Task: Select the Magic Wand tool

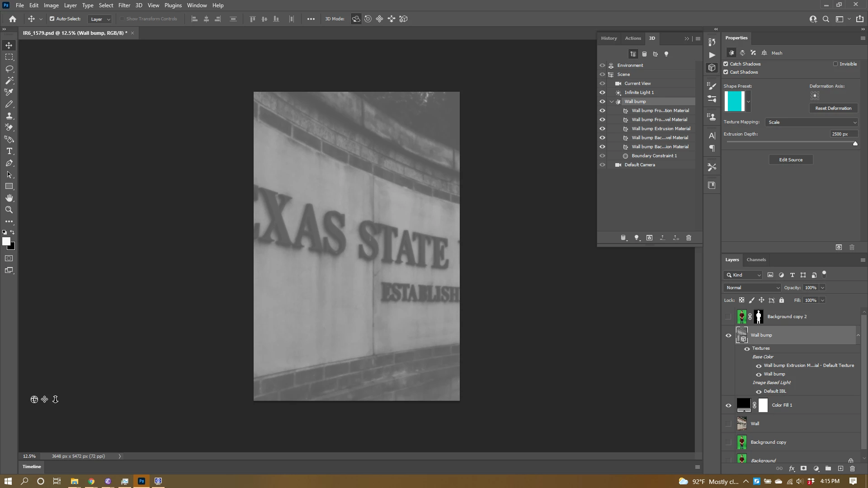Action: [9, 80]
